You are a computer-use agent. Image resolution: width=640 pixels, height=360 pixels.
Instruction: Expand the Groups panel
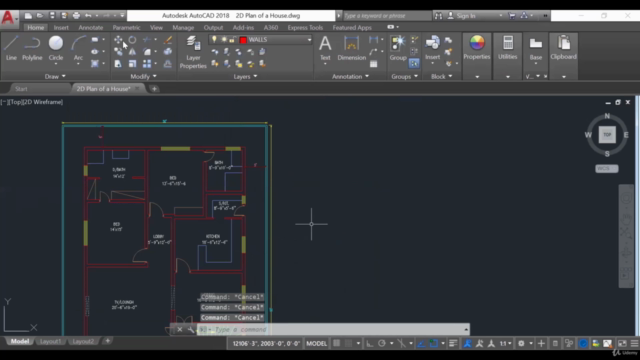point(404,76)
